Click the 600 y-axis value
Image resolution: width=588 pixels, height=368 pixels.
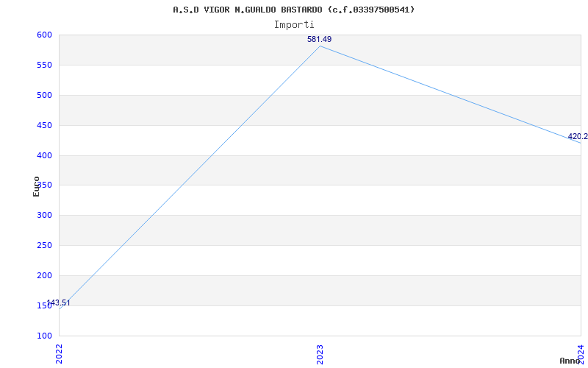click(x=44, y=35)
